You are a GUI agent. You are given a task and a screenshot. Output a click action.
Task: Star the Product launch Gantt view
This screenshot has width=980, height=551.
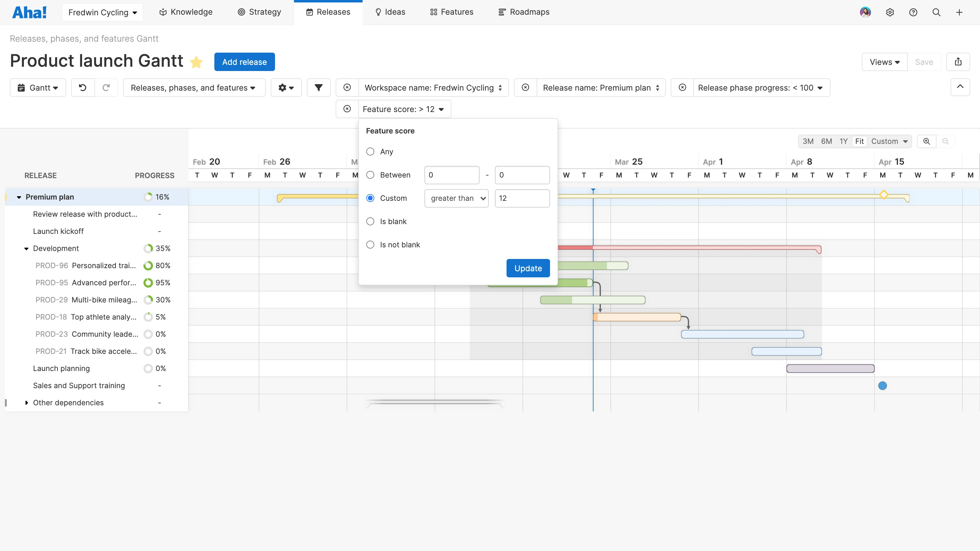pyautogui.click(x=196, y=62)
